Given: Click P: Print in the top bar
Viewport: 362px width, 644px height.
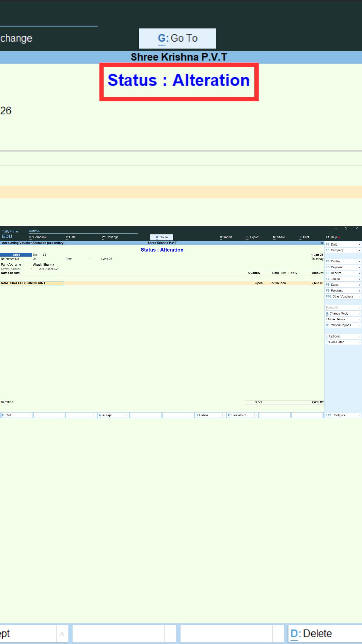Looking at the screenshot, I should click(x=304, y=237).
